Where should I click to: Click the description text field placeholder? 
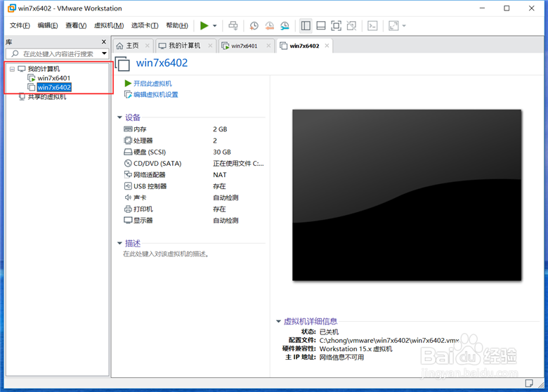167,254
